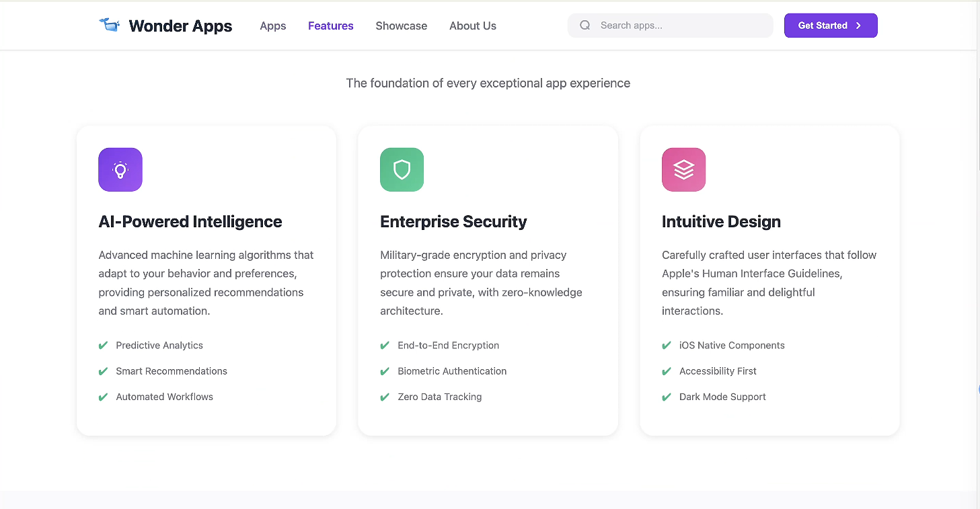Click the chevron arrow in Get Started
This screenshot has height=509, width=980.
pyautogui.click(x=858, y=26)
